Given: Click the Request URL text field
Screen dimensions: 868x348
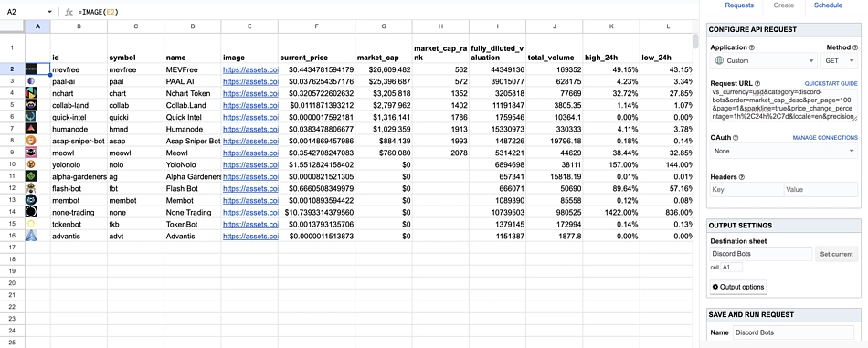Looking at the screenshot, I should pyautogui.click(x=784, y=105).
